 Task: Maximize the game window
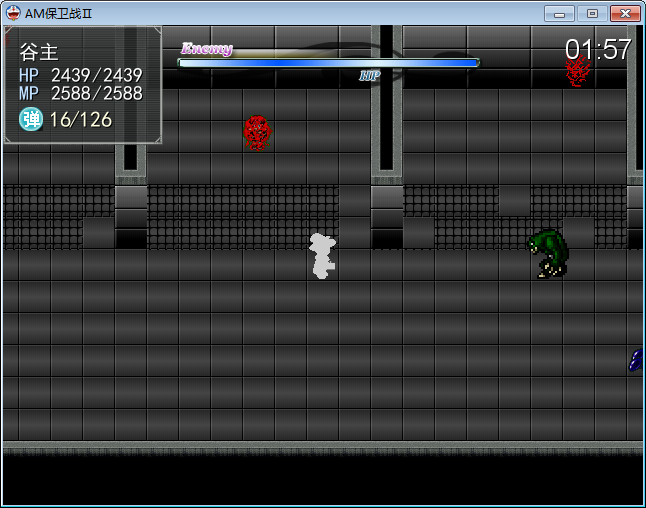click(x=592, y=14)
